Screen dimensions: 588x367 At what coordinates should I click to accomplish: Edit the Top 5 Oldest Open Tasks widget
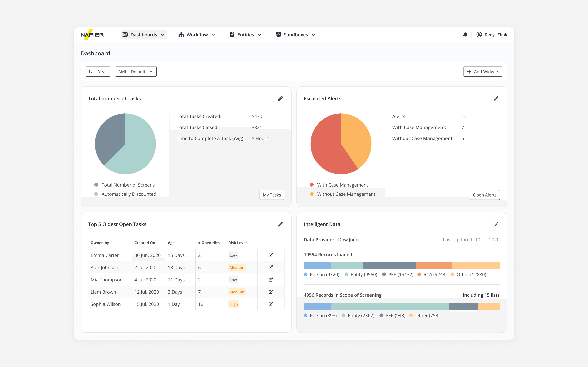pos(280,224)
